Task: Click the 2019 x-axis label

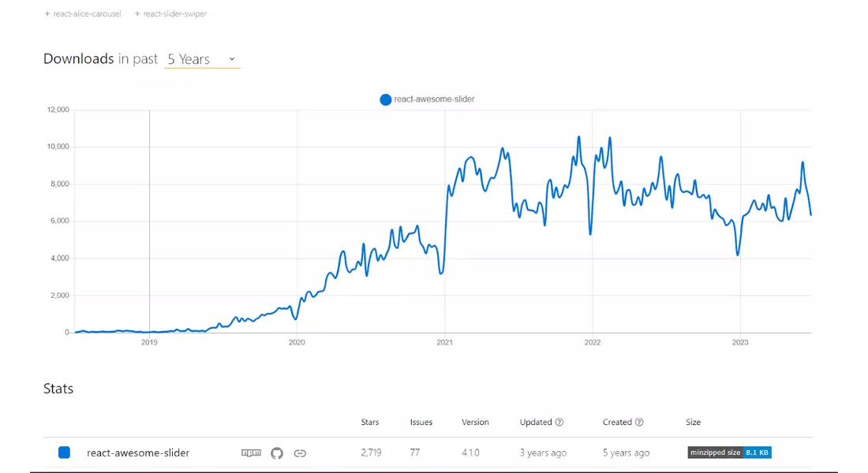Action: (x=149, y=342)
